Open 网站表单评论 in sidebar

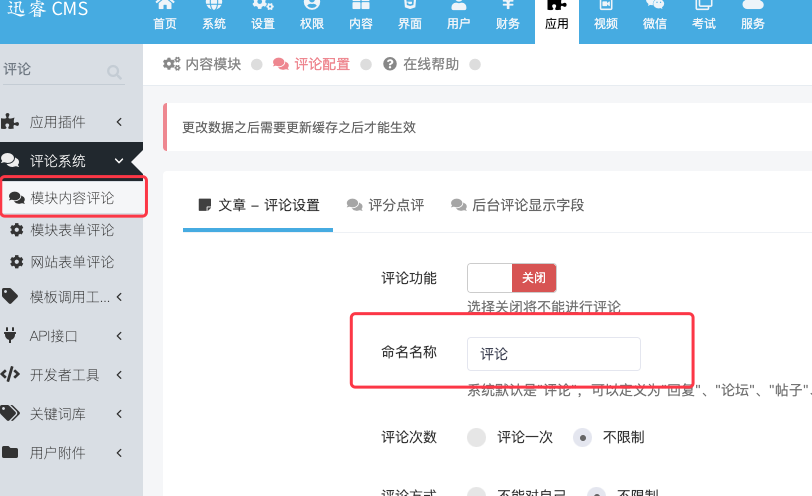(71, 262)
